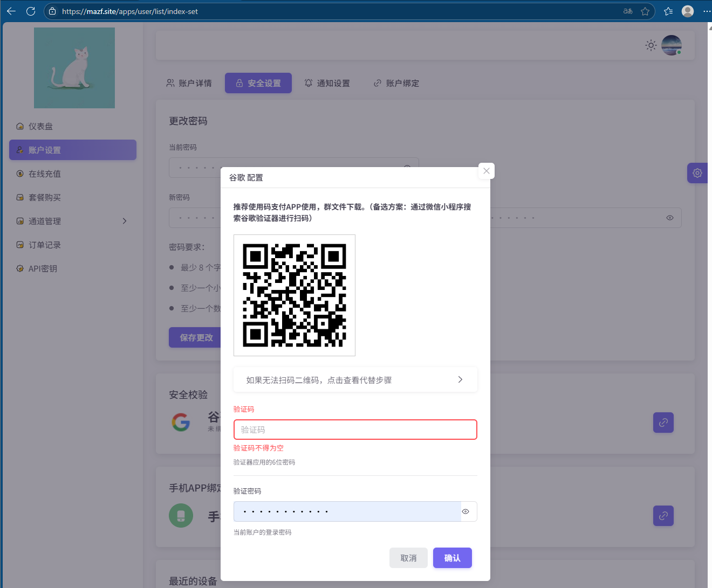712x588 pixels.
Task: Switch to 账户绑定 tab
Action: coord(396,83)
